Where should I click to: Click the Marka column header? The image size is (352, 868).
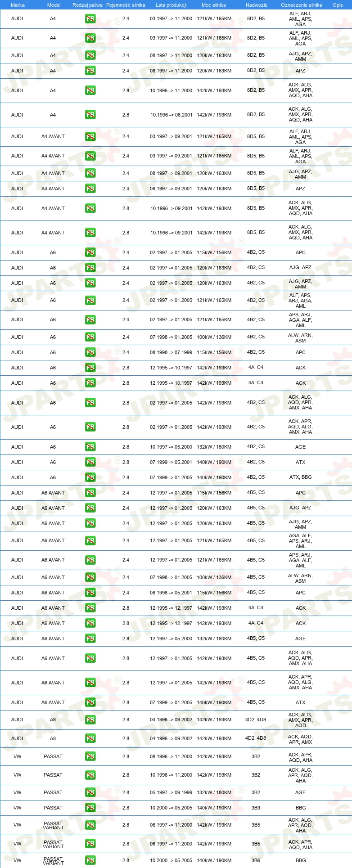tap(18, 5)
